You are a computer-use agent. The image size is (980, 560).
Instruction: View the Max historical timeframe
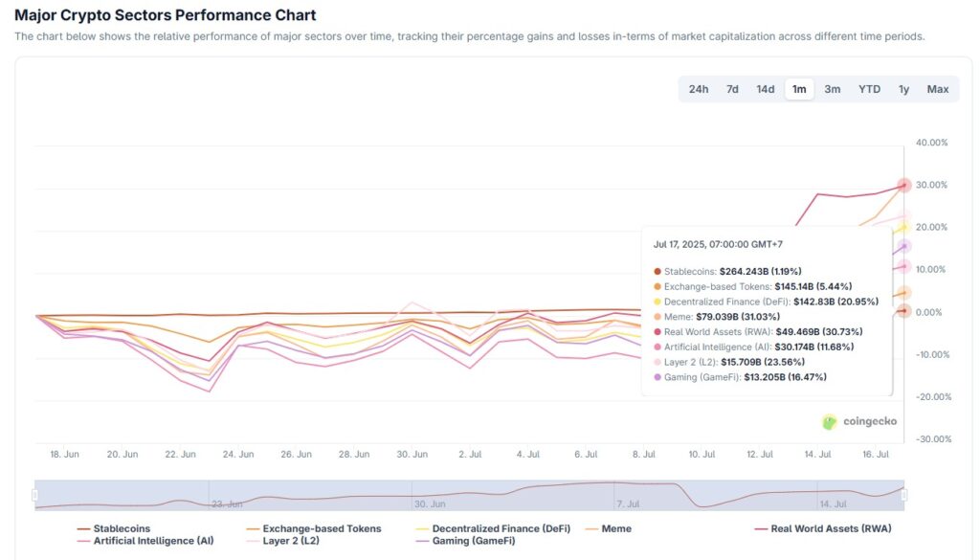[937, 88]
